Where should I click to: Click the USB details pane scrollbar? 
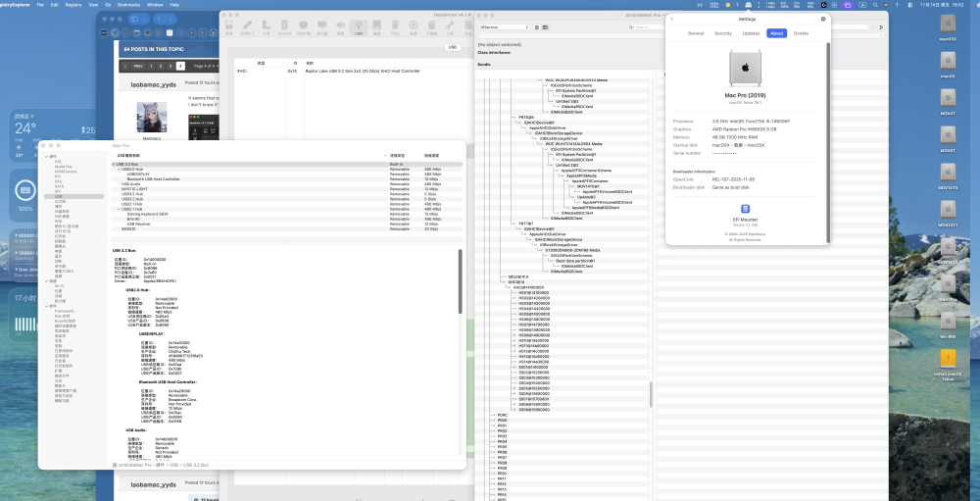pyautogui.click(x=461, y=281)
